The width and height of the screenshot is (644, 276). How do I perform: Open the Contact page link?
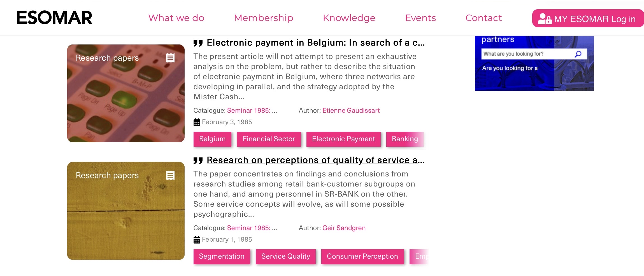click(483, 18)
